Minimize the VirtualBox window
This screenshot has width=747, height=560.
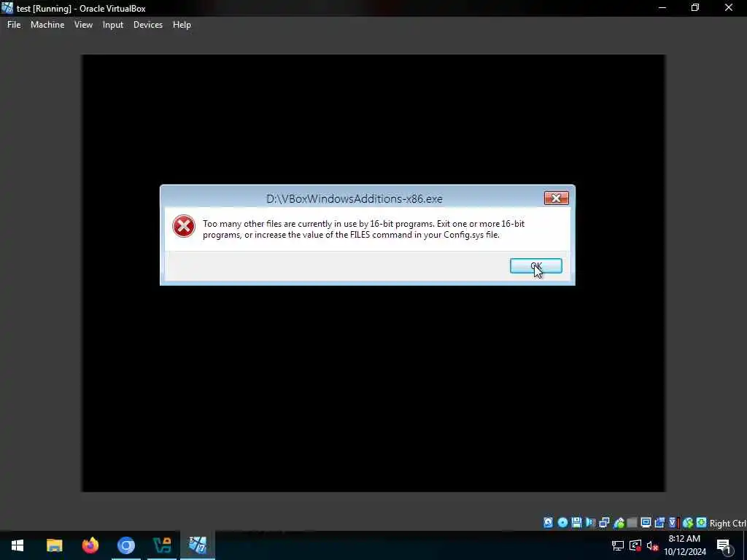(662, 7)
